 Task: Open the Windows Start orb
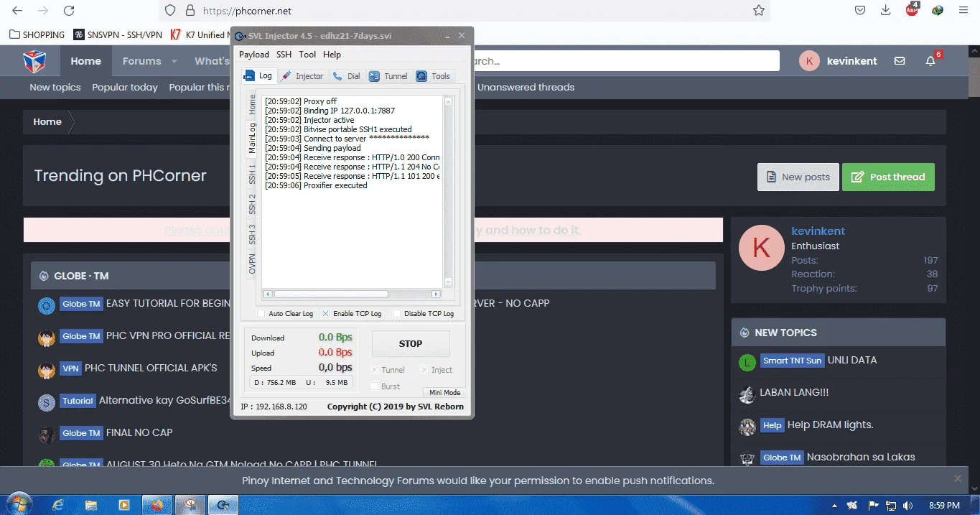tap(19, 504)
